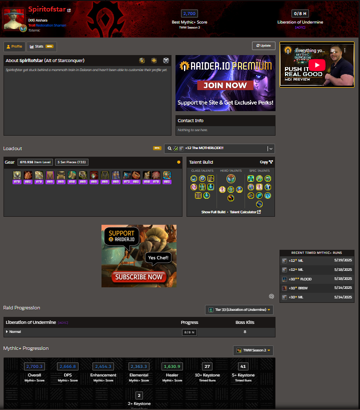Image resolution: width=360 pixels, height=410 pixels.
Task: Click leftmost icon in About panel header
Action: [142, 60]
